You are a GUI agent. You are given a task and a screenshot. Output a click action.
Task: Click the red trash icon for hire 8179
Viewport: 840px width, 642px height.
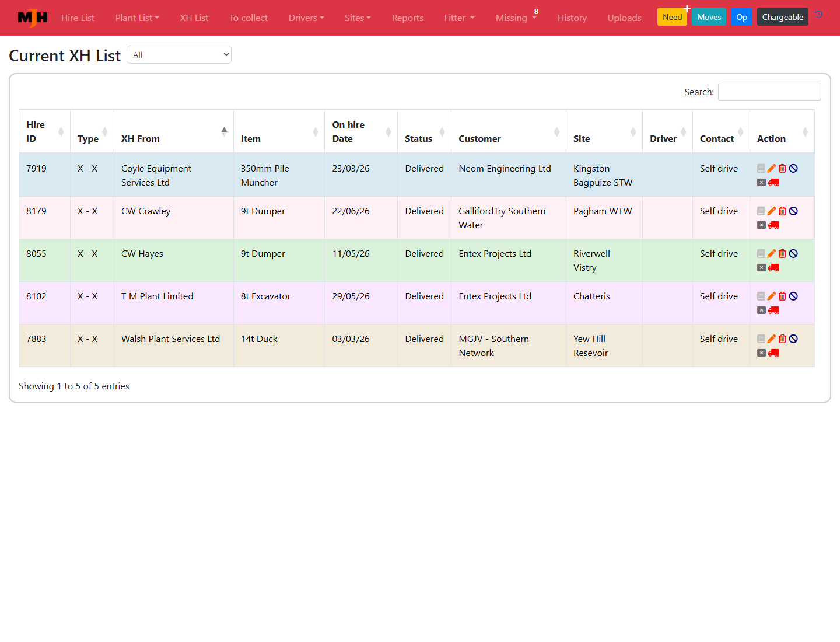(783, 211)
